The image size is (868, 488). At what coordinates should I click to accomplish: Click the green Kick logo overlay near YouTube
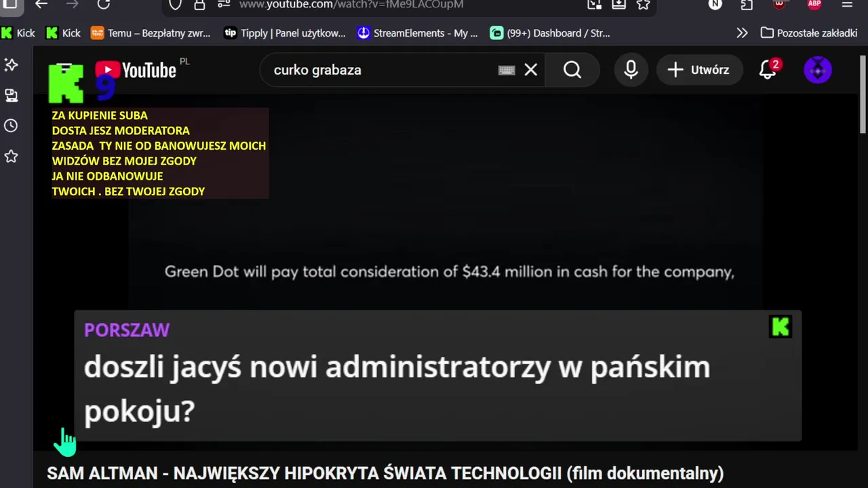coord(66,83)
